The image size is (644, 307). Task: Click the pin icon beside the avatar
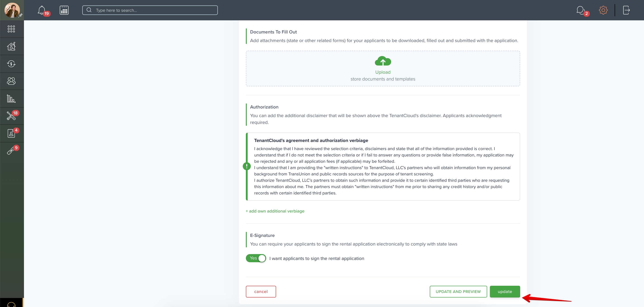pos(21,16)
